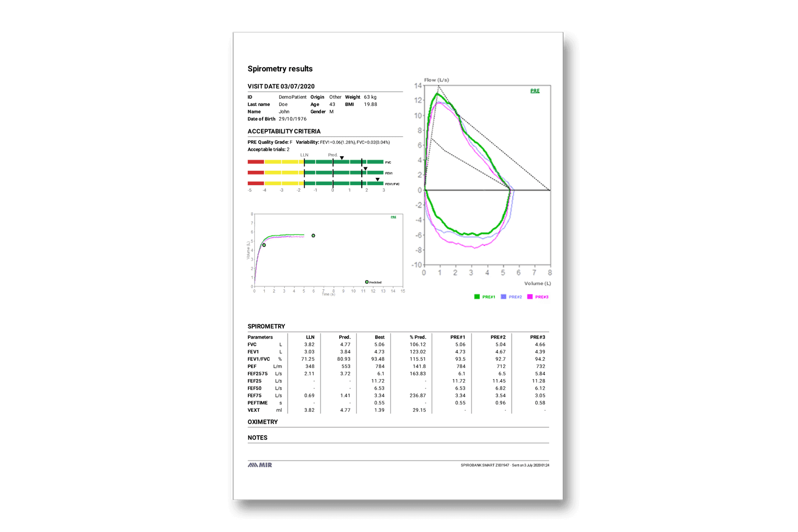Click the FEV1/FVC Best value '93.48'
798x532 pixels.
pyautogui.click(x=378, y=359)
